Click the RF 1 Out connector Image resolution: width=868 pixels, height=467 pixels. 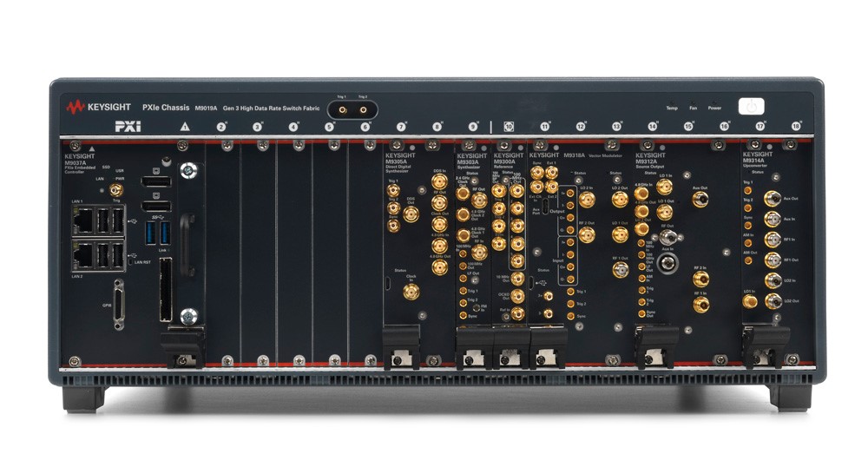click(x=620, y=270)
